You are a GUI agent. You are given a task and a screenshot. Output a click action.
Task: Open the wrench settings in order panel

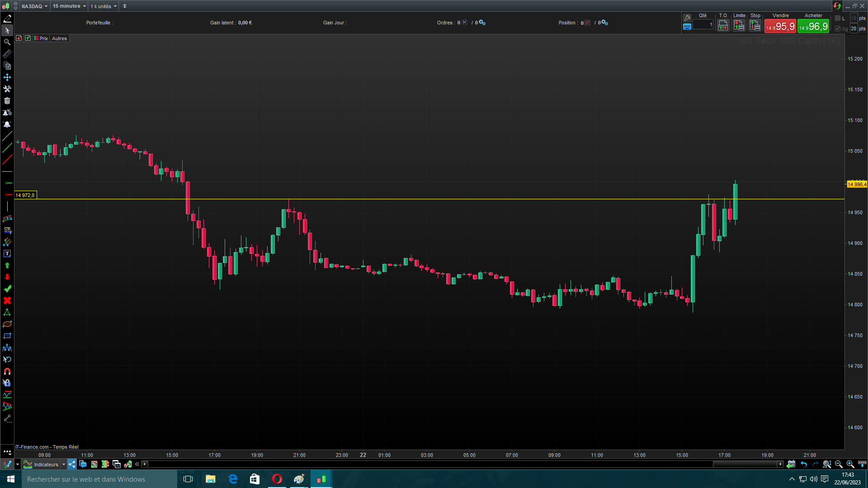(x=687, y=18)
